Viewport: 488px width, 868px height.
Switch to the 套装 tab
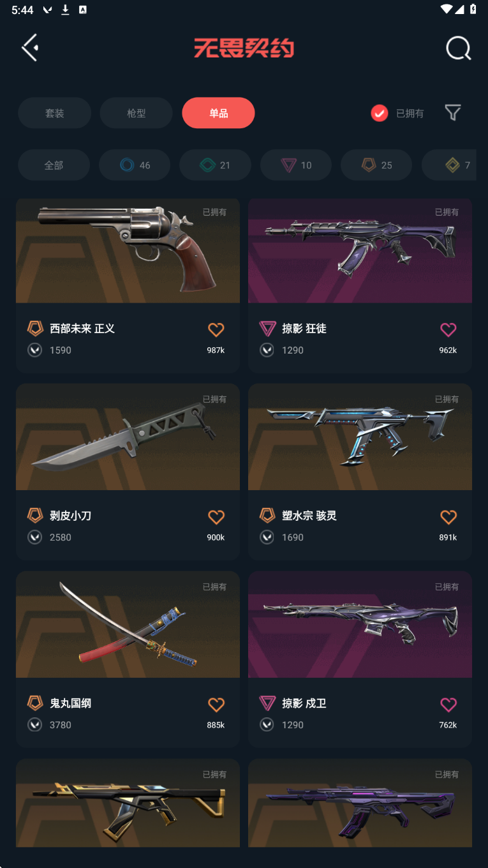(x=54, y=113)
